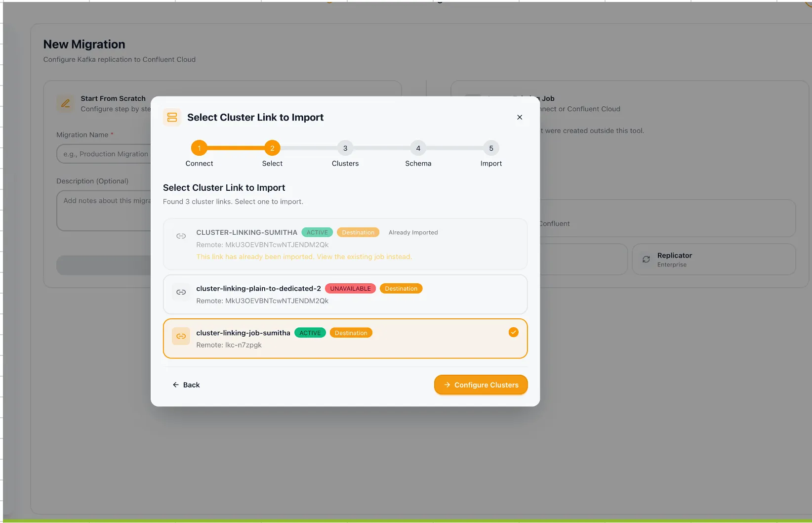Click the back arrow icon beside Back
This screenshot has width=812, height=523.
click(176, 385)
